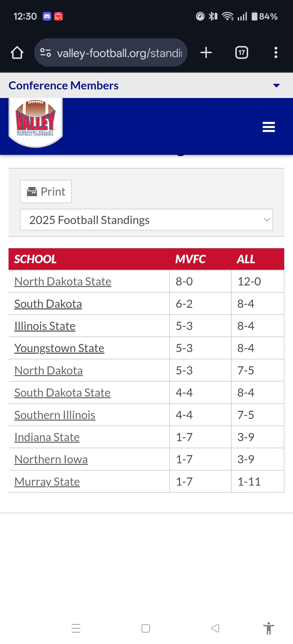Open the 2025 Football Standings selector
The height and width of the screenshot is (644, 293).
point(146,220)
